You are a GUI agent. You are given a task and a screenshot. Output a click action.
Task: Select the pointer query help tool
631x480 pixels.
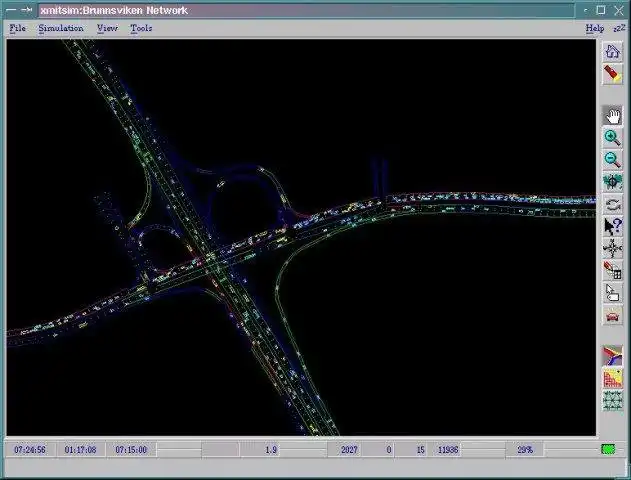612,227
